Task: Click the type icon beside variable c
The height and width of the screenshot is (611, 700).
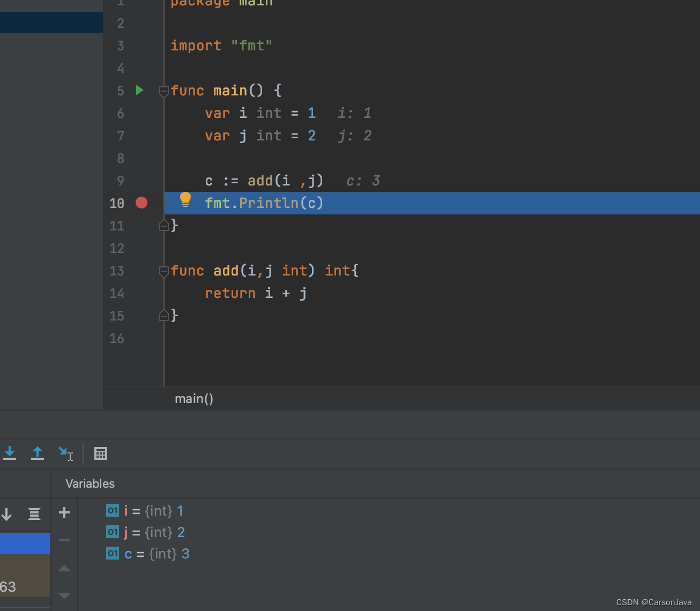Action: pos(113,554)
